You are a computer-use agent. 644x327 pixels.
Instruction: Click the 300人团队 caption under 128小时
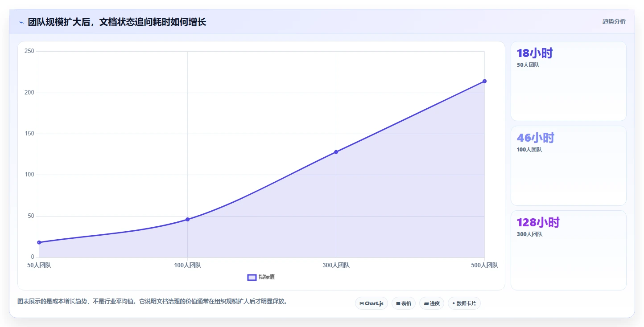click(x=529, y=234)
